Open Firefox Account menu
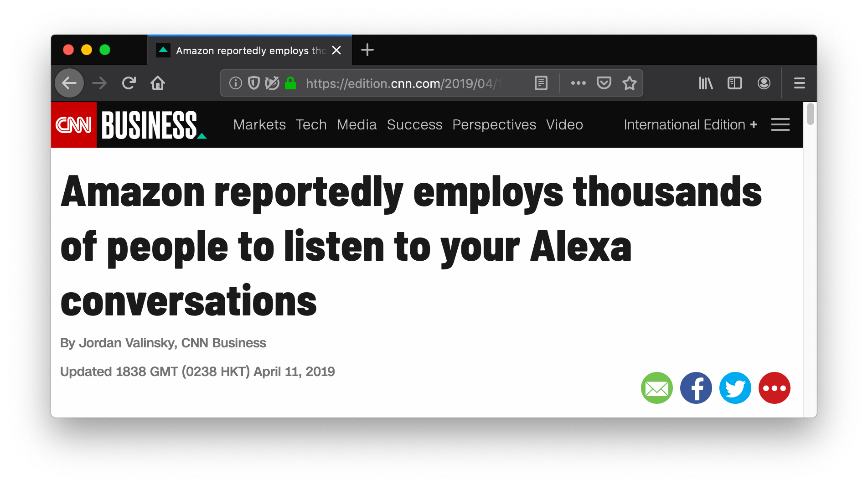 pos(764,83)
